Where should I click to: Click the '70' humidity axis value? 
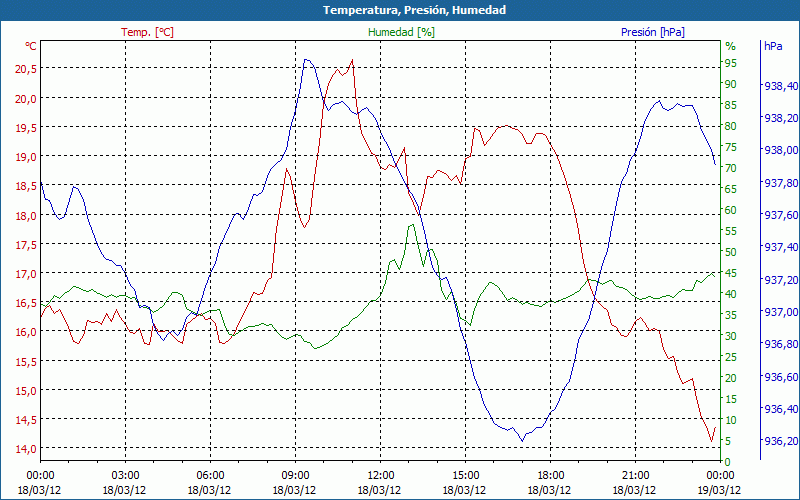(731, 168)
